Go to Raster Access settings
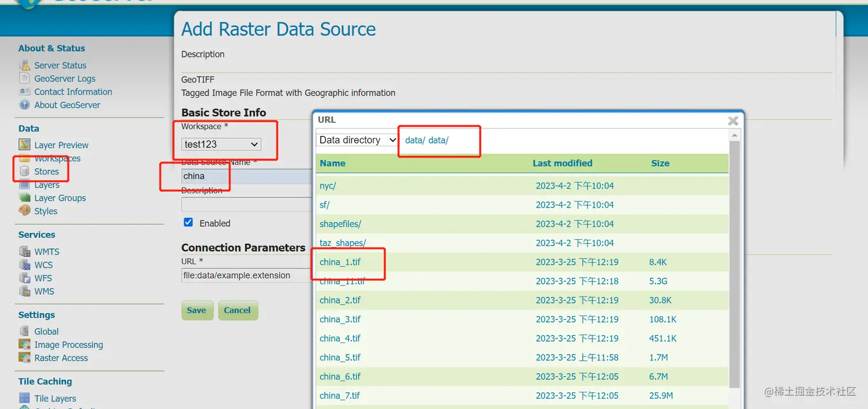Viewport: 868px width, 409px height. (x=61, y=358)
